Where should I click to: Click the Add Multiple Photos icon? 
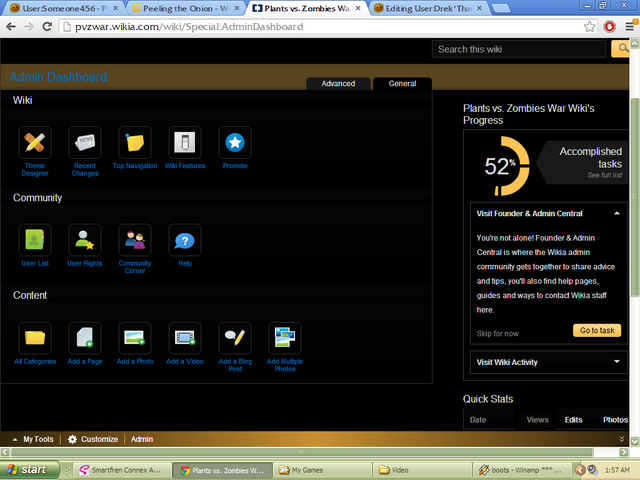coord(285,338)
